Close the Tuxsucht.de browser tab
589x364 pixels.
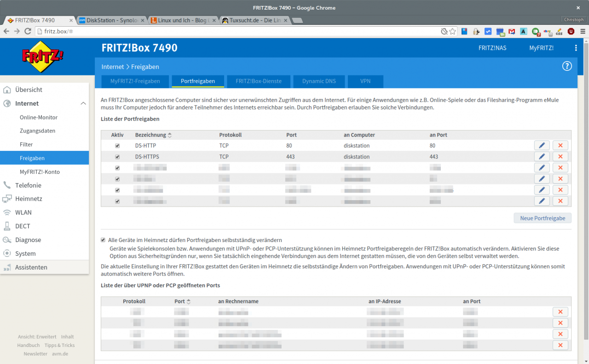285,21
